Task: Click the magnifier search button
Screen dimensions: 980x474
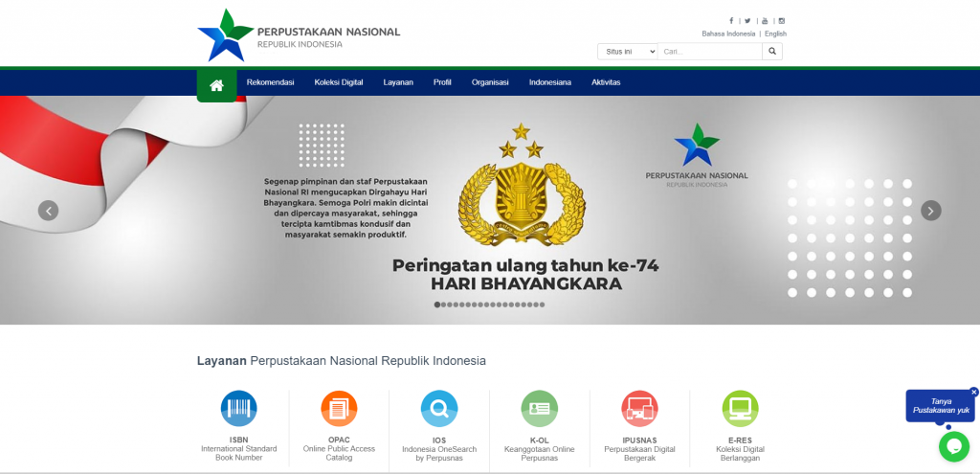Action: pyautogui.click(x=772, y=51)
